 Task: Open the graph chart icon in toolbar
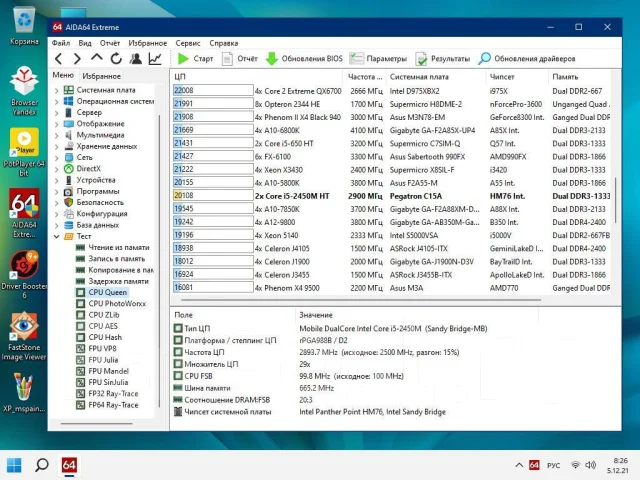(x=155, y=59)
